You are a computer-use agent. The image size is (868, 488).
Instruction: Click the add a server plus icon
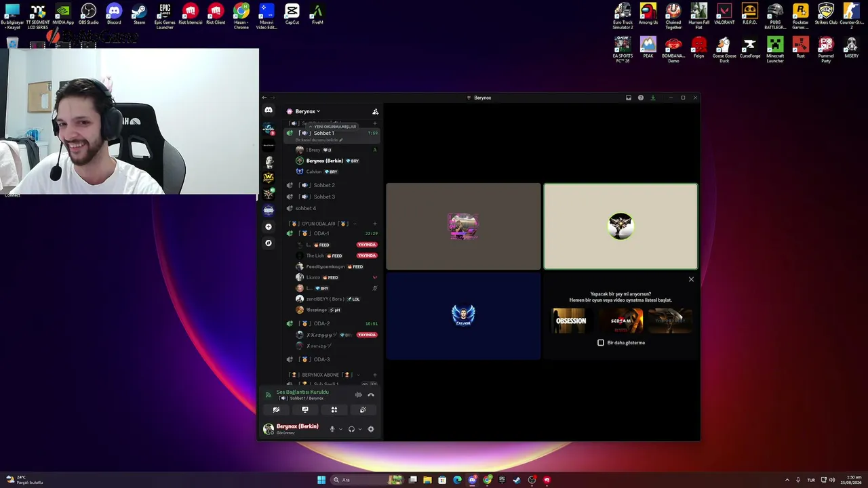pos(269,226)
